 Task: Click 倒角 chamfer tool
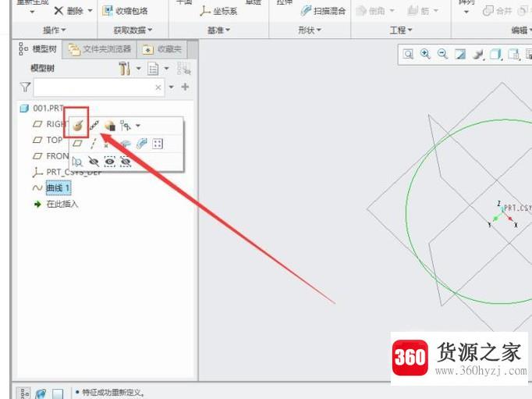(371, 11)
